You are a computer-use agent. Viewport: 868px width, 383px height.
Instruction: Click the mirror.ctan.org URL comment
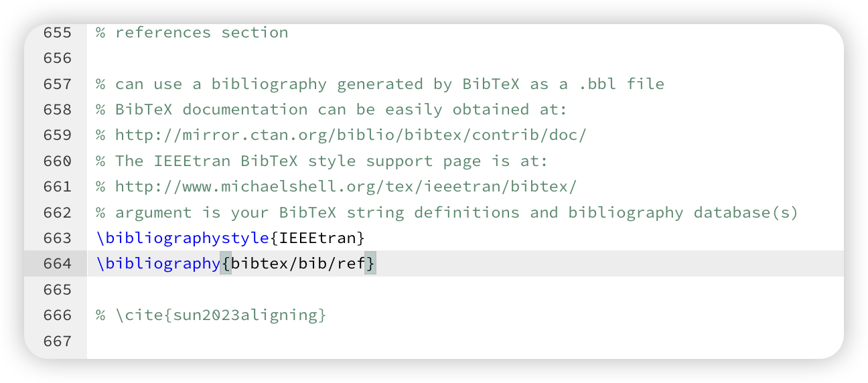coord(341,135)
